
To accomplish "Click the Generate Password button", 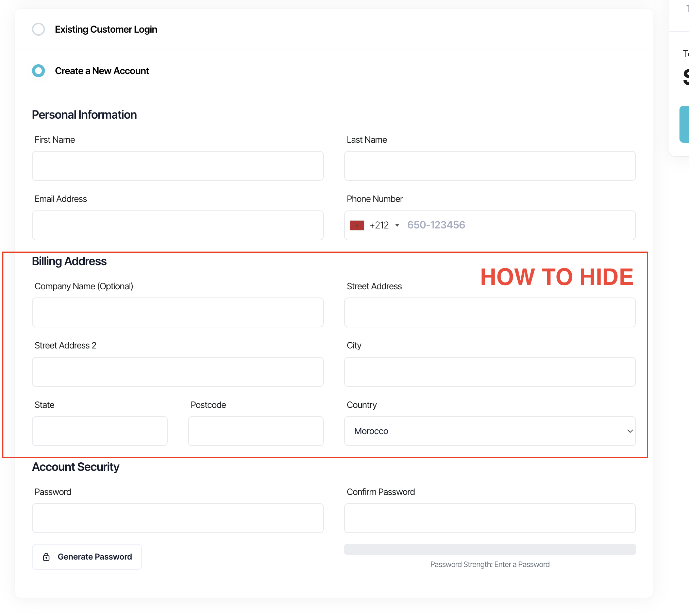I will coord(87,557).
